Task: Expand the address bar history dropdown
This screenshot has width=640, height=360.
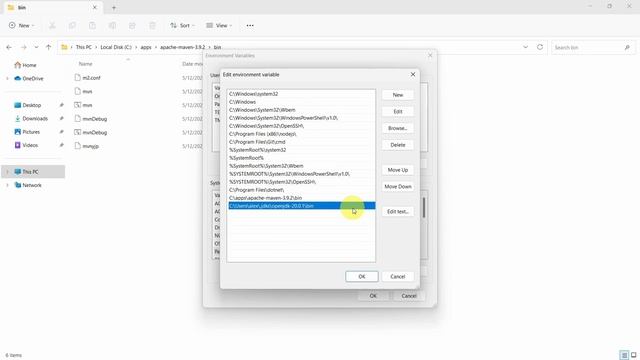Action: [525, 47]
